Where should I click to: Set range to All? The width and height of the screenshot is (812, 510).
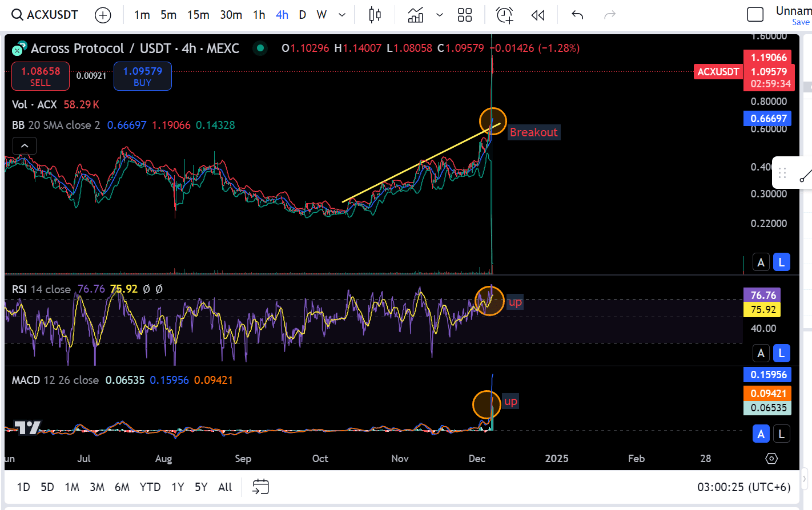[225, 487]
